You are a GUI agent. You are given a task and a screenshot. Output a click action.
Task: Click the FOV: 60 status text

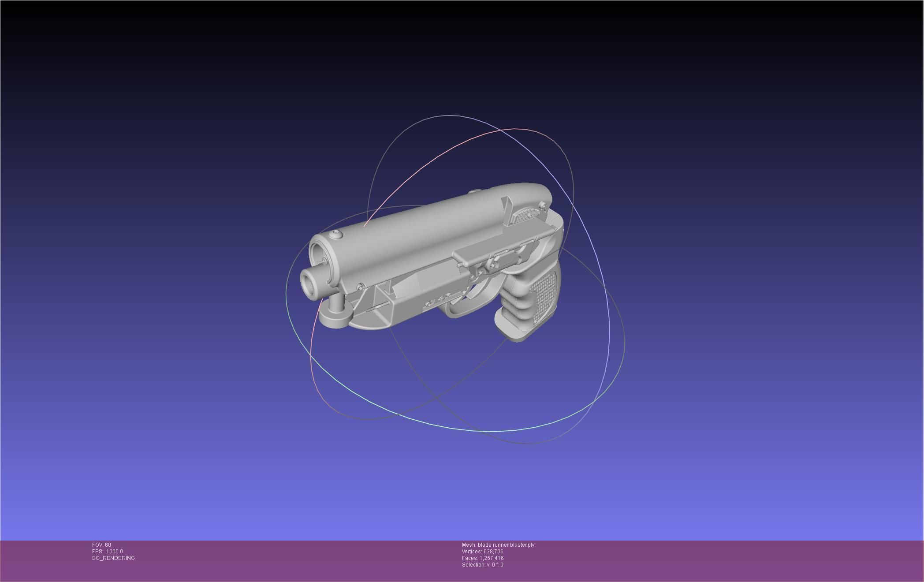[101, 545]
